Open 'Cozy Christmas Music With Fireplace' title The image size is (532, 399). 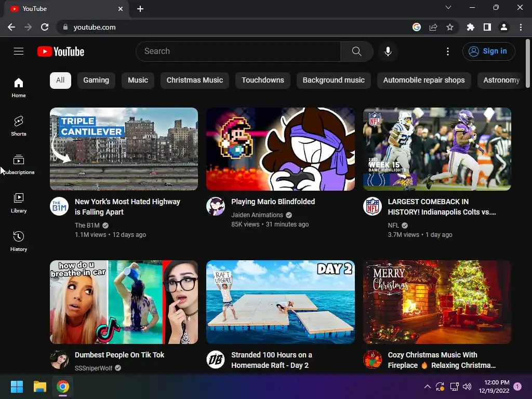pyautogui.click(x=442, y=360)
